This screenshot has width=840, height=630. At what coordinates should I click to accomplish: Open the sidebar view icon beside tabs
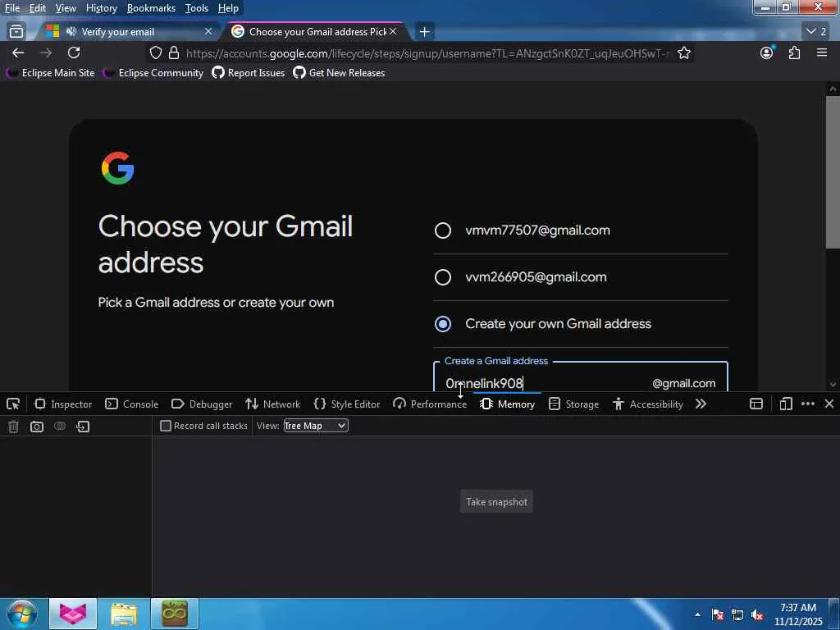tap(16, 32)
